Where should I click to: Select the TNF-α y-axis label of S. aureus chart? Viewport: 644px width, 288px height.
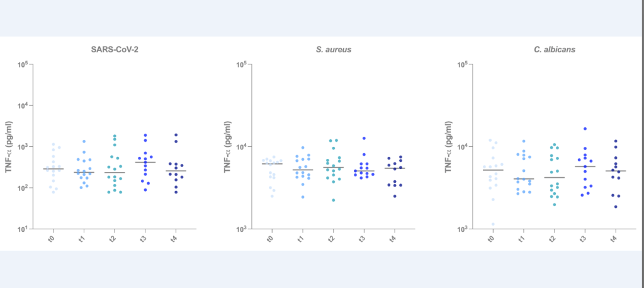pyautogui.click(x=229, y=147)
